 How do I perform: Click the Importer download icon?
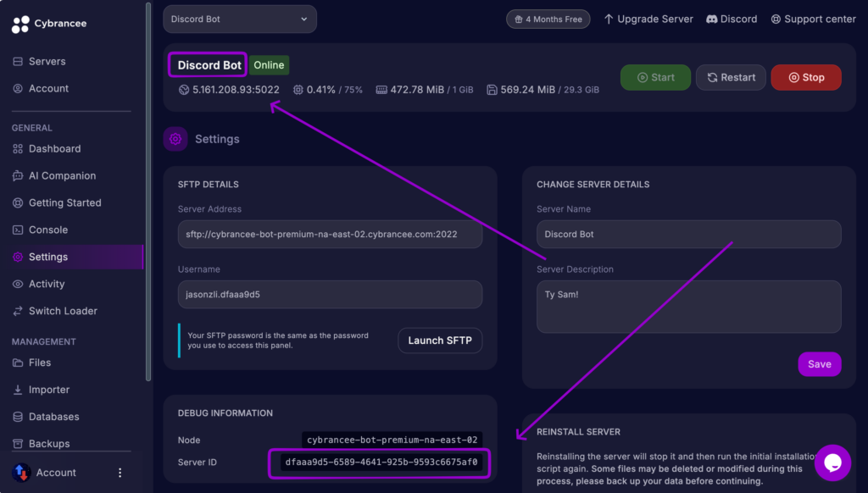(18, 391)
